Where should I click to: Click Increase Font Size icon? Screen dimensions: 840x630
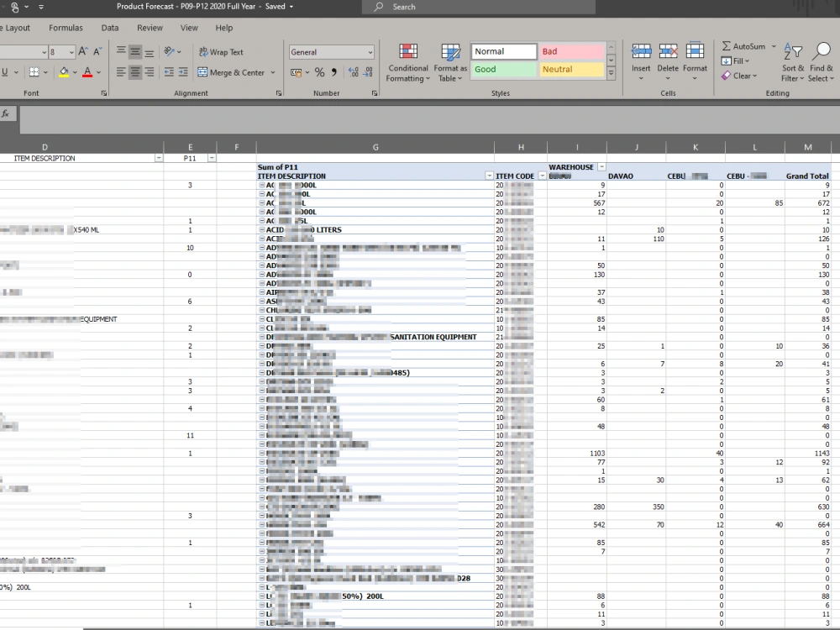pyautogui.click(x=83, y=51)
